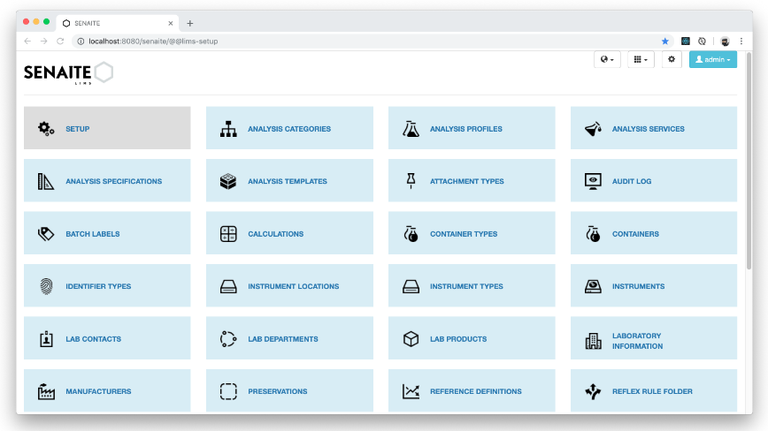This screenshot has width=768, height=431.
Task: Open the language globe dropdown
Action: tap(607, 59)
